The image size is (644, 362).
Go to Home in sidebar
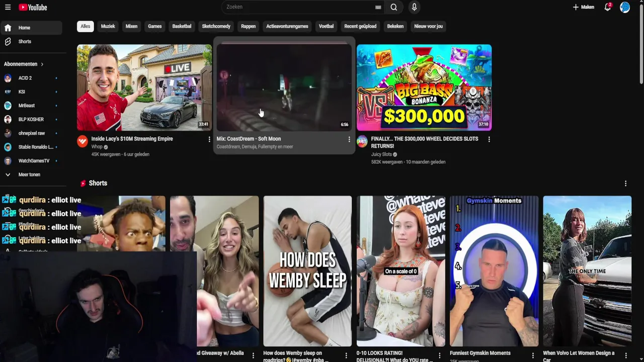(31, 28)
